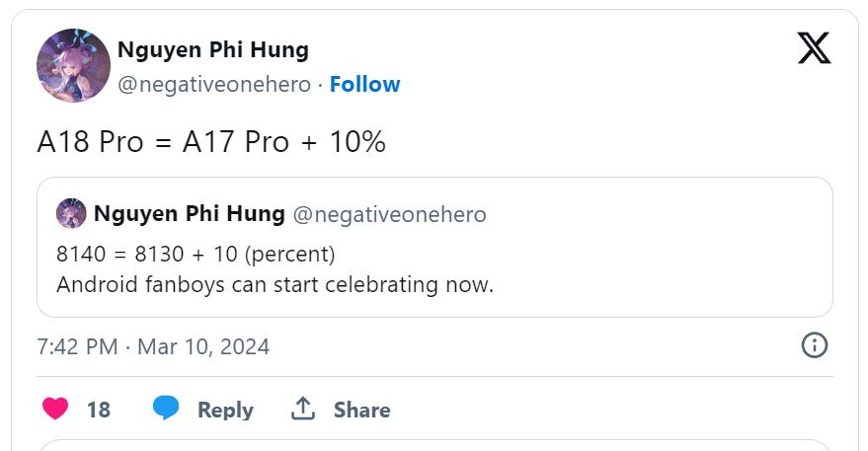Click the like count of 18
This screenshot has width=868, height=451.
tap(99, 410)
